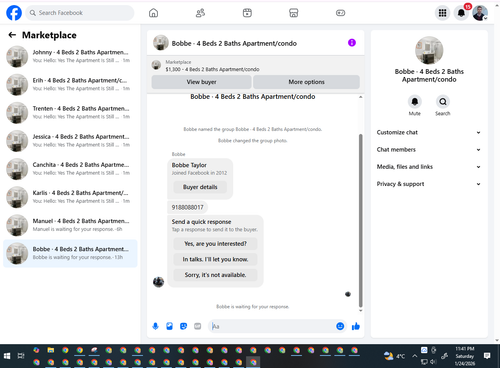This screenshot has width=500, height=368.
Task: Open Windows Start button
Action: click(7, 356)
